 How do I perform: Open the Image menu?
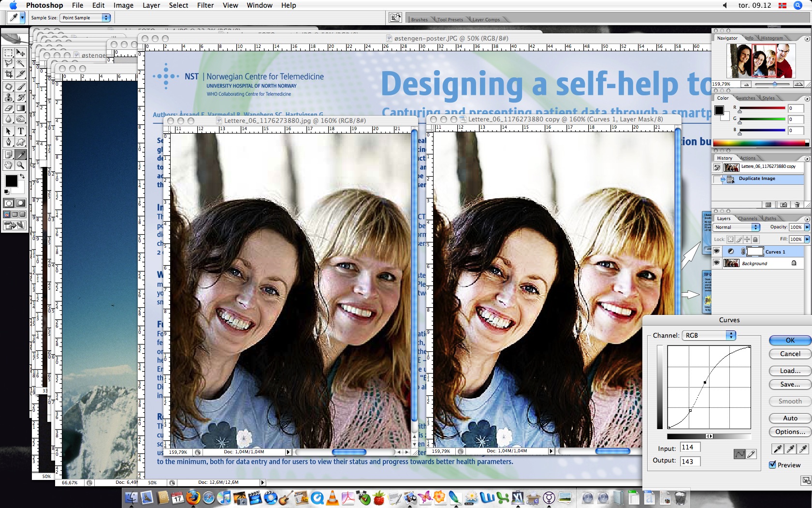click(123, 5)
